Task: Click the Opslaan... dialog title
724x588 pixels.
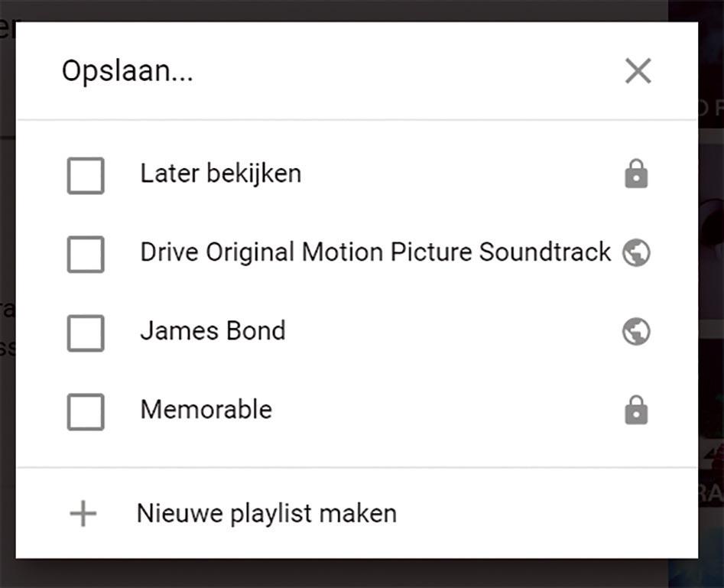Action: click(128, 71)
